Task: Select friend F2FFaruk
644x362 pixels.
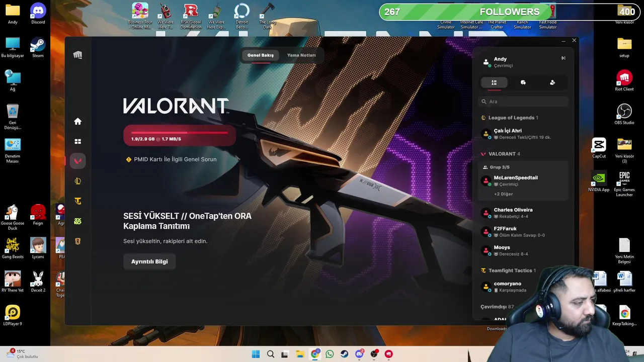Action: [x=523, y=232]
